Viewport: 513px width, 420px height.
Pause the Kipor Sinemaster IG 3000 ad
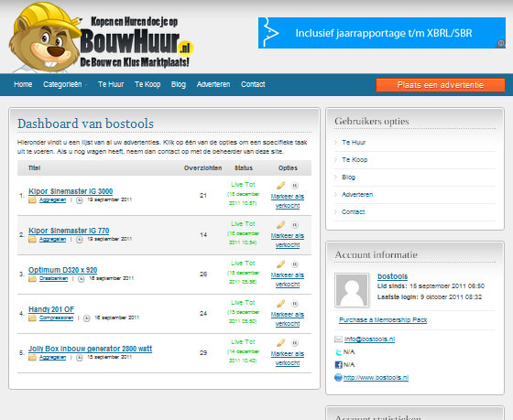click(x=294, y=186)
